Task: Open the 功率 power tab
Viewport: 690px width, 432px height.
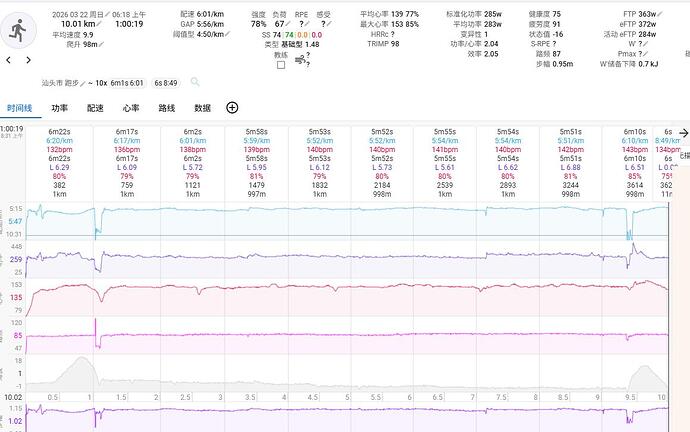Action: click(x=59, y=108)
